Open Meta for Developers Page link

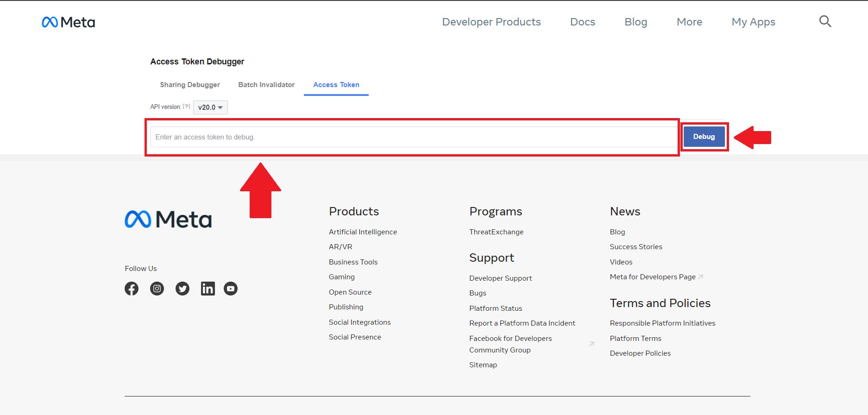coord(653,277)
